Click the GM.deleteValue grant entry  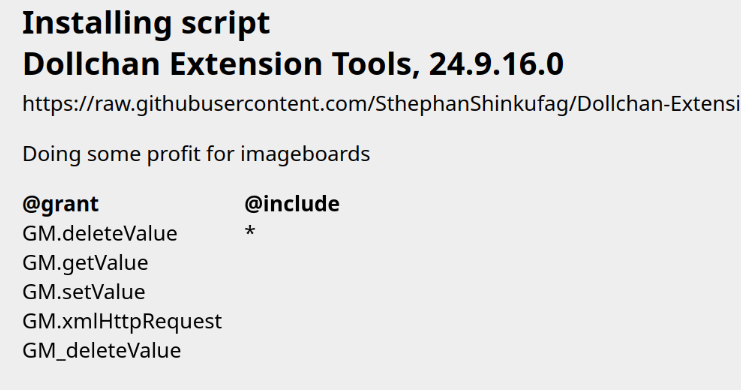click(x=100, y=234)
